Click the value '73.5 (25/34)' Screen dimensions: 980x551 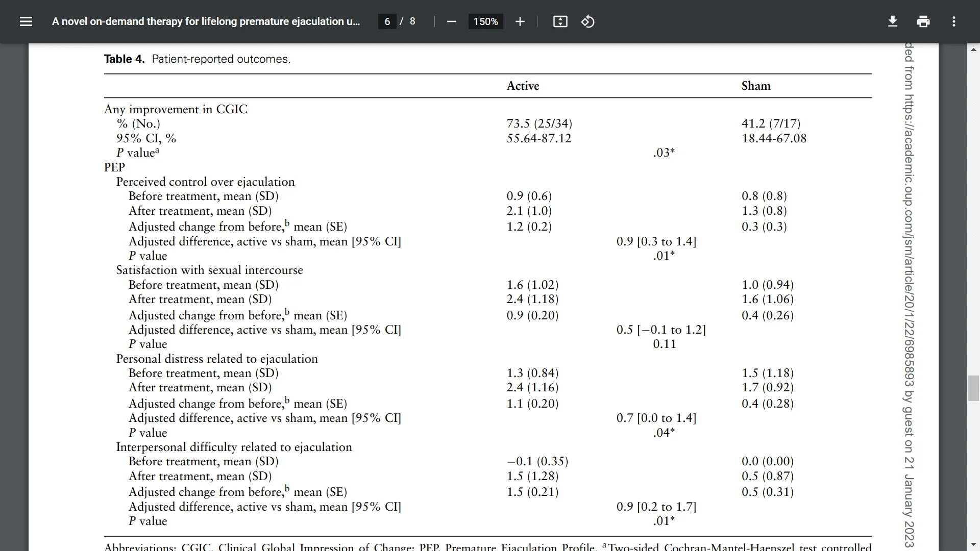tap(539, 123)
